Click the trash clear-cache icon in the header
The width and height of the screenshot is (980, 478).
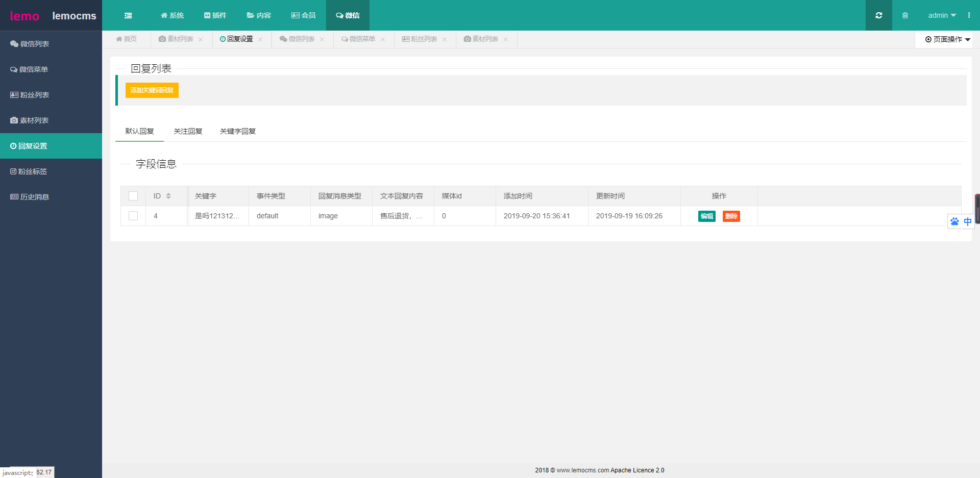tap(905, 15)
